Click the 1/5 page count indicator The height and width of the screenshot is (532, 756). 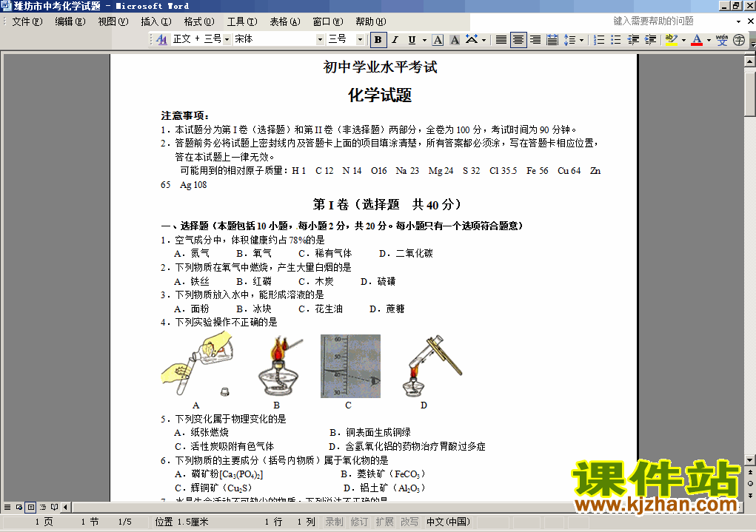pos(125,522)
